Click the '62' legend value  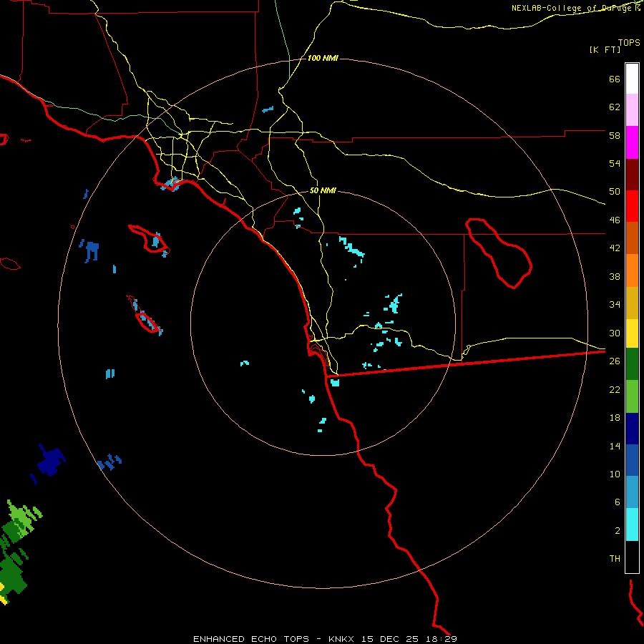615,107
